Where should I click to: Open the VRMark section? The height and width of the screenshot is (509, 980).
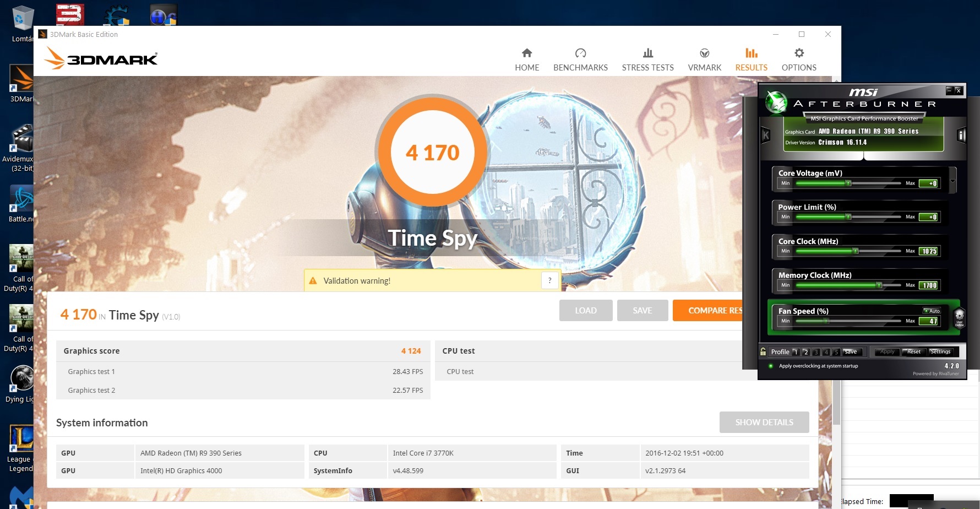pyautogui.click(x=704, y=59)
